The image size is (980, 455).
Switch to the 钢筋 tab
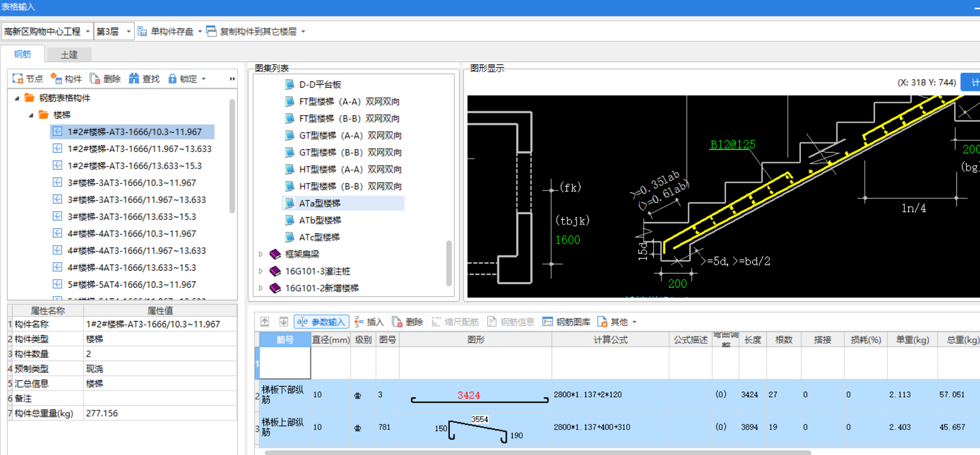pos(23,54)
